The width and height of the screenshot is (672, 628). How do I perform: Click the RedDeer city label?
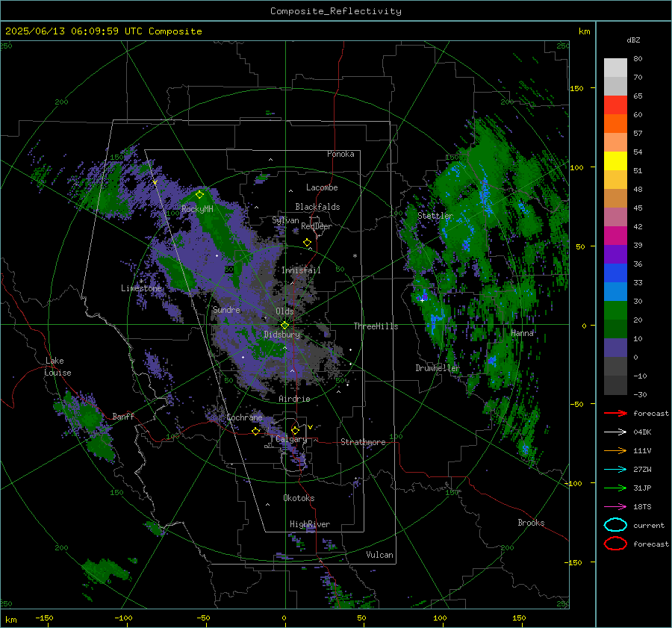[317, 226]
